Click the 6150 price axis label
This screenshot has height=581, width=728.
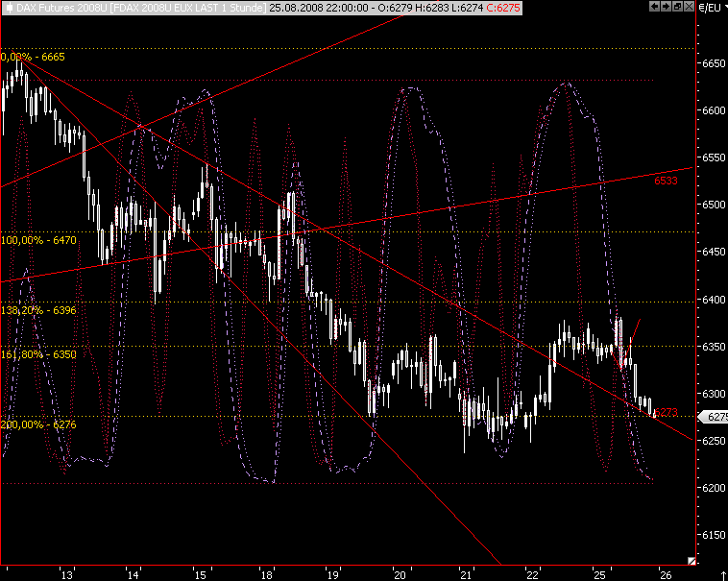pyautogui.click(x=714, y=535)
